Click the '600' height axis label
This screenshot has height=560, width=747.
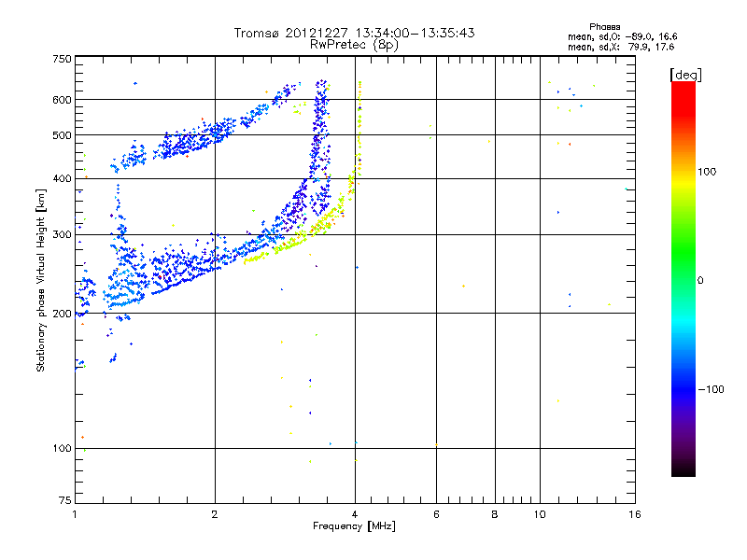click(x=63, y=100)
